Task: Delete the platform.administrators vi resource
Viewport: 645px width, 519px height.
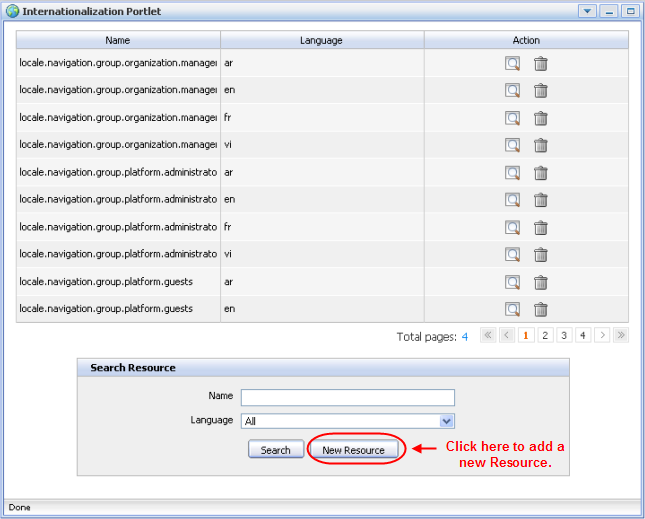Action: (x=540, y=255)
